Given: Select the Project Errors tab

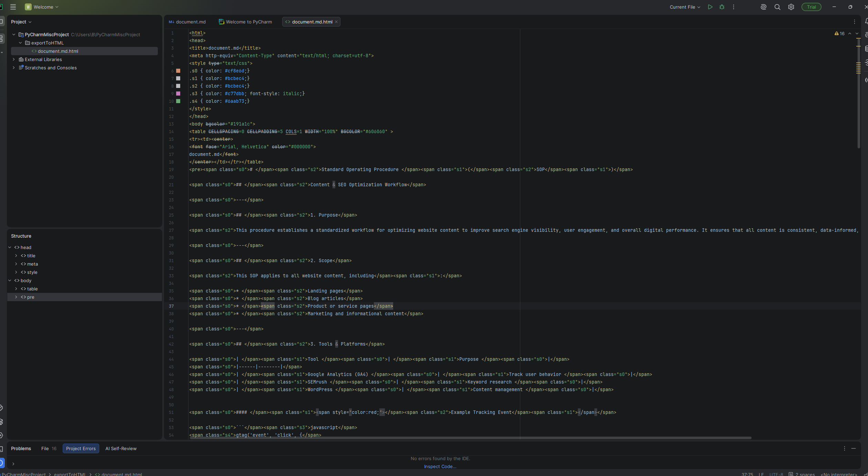Looking at the screenshot, I should tap(81, 448).
